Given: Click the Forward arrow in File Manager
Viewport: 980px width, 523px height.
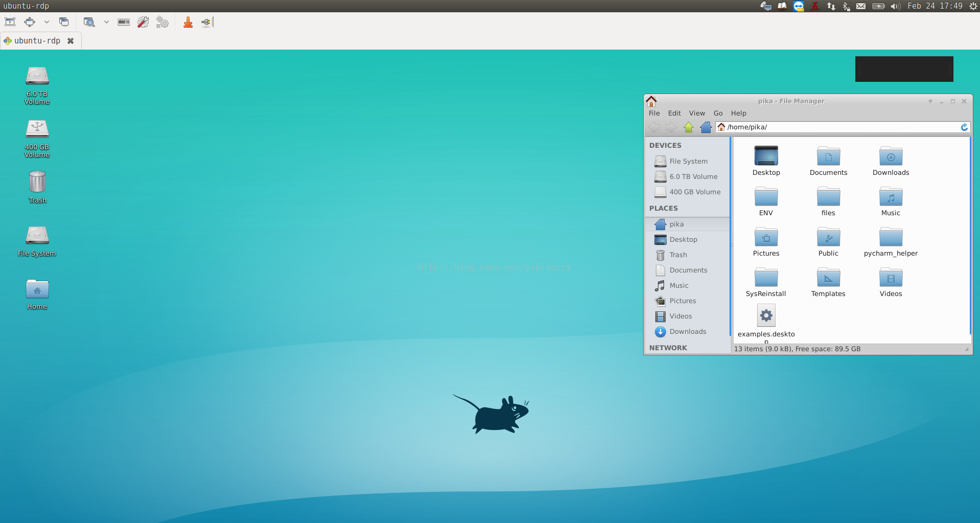Looking at the screenshot, I should (671, 127).
